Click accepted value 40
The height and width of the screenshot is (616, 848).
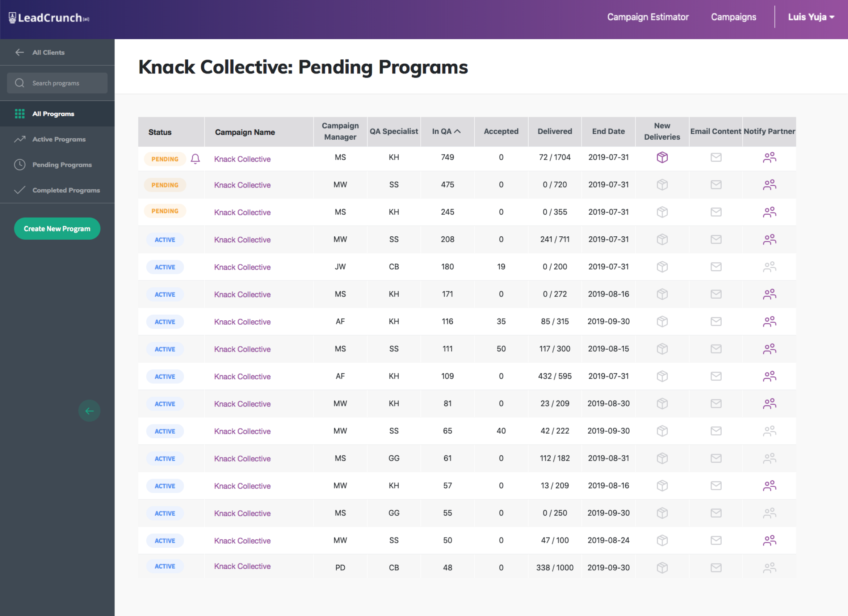click(x=501, y=431)
